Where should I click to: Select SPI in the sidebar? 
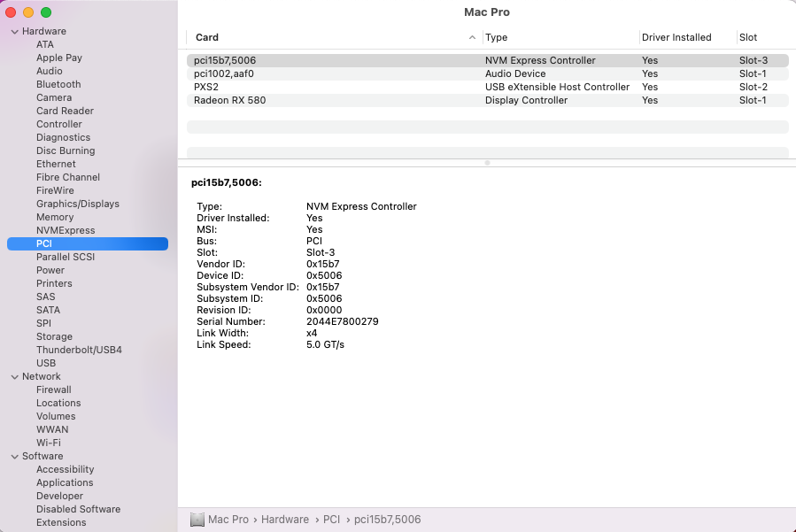pyautogui.click(x=43, y=323)
